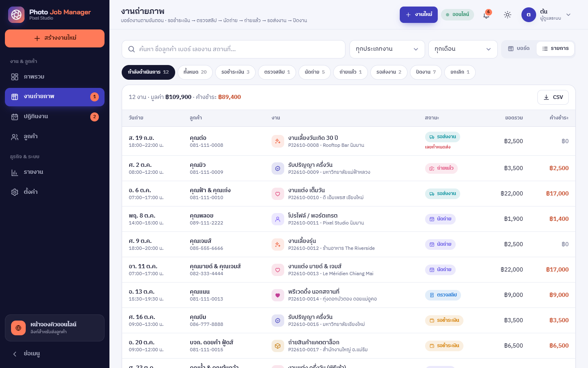The width and height of the screenshot is (588, 368).
Task: Open the user menu chevron next to ต้น
Action: [x=568, y=15]
